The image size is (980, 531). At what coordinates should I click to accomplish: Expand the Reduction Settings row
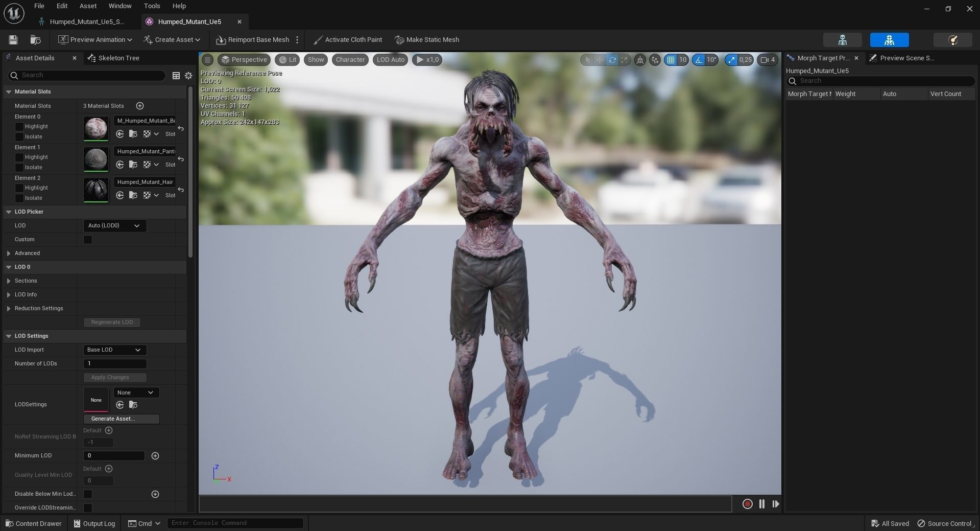click(x=9, y=309)
